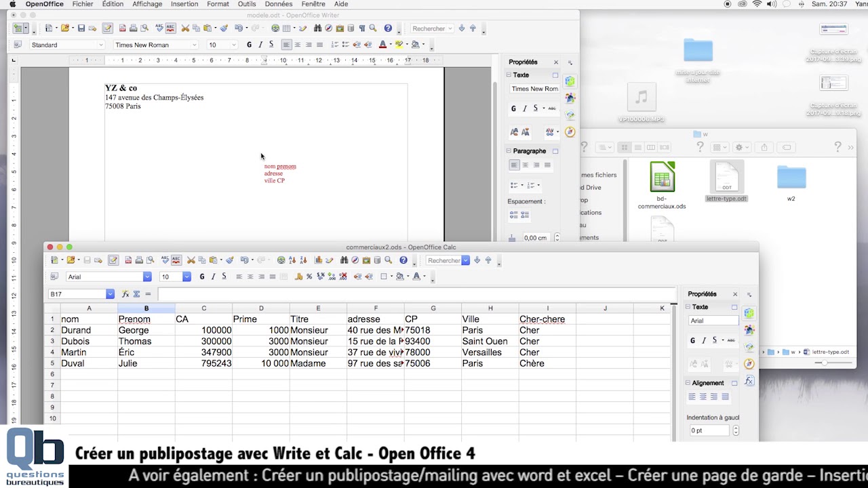Open the B17 Name Box dropdown
Image resolution: width=868 pixels, height=488 pixels.
pos(110,293)
